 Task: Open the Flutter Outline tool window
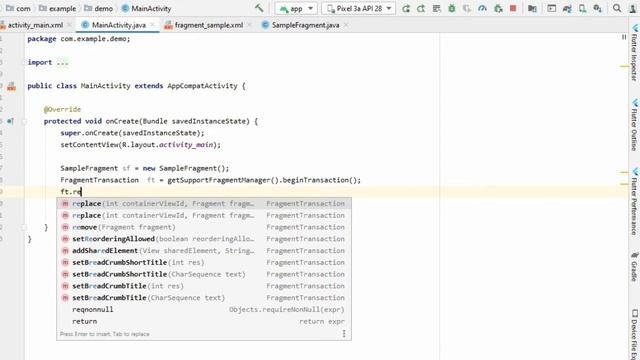click(x=634, y=124)
